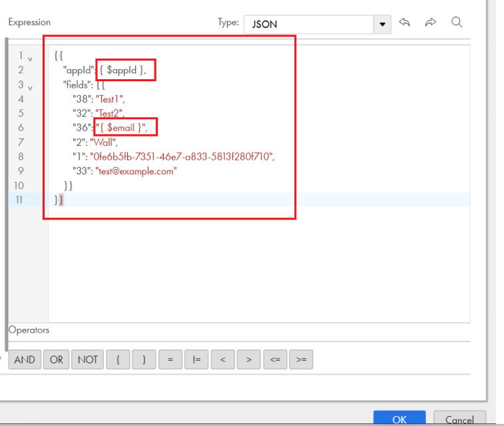Open the Type dropdown arrow
Image resolution: width=504 pixels, height=426 pixels.
click(382, 25)
